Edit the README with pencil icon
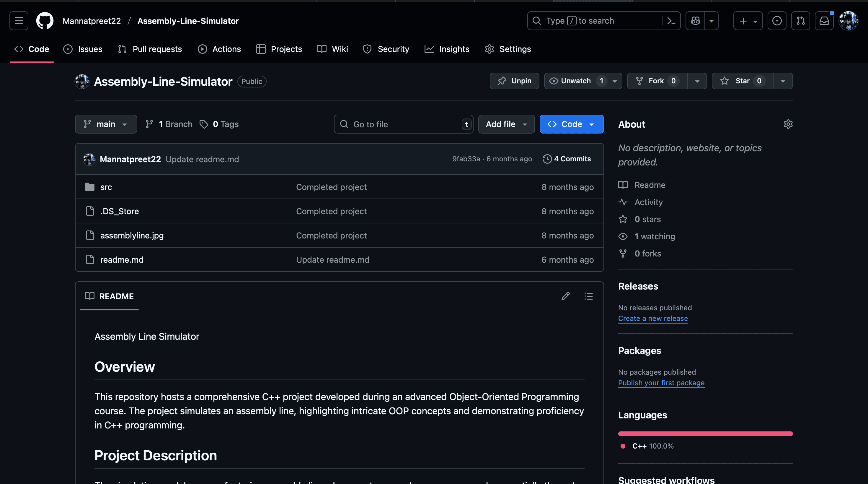 pos(565,296)
